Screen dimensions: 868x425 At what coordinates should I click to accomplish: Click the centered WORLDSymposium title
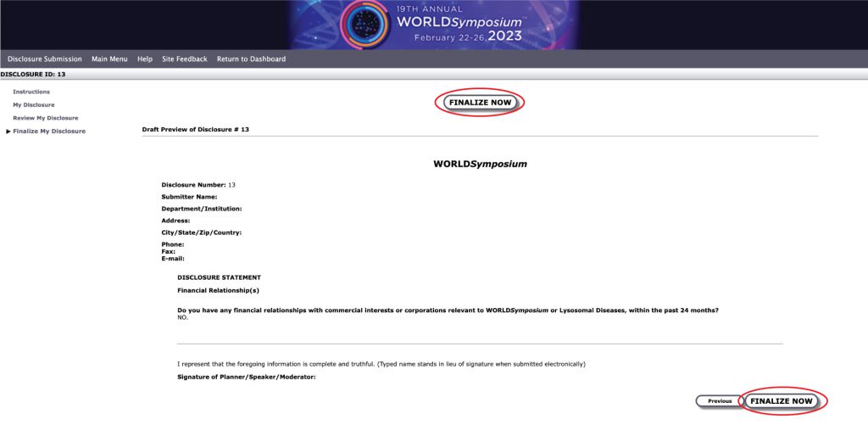480,164
